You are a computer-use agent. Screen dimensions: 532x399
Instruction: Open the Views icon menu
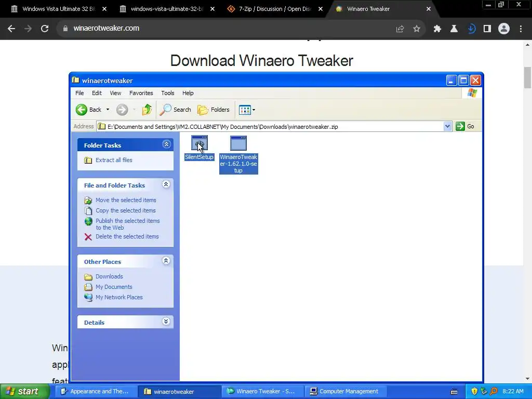pos(247,110)
